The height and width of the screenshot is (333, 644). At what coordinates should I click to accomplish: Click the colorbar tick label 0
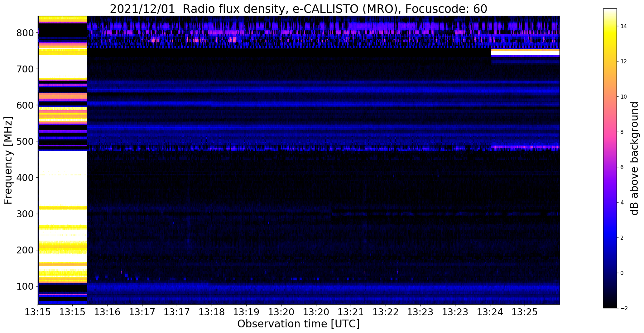click(622, 273)
